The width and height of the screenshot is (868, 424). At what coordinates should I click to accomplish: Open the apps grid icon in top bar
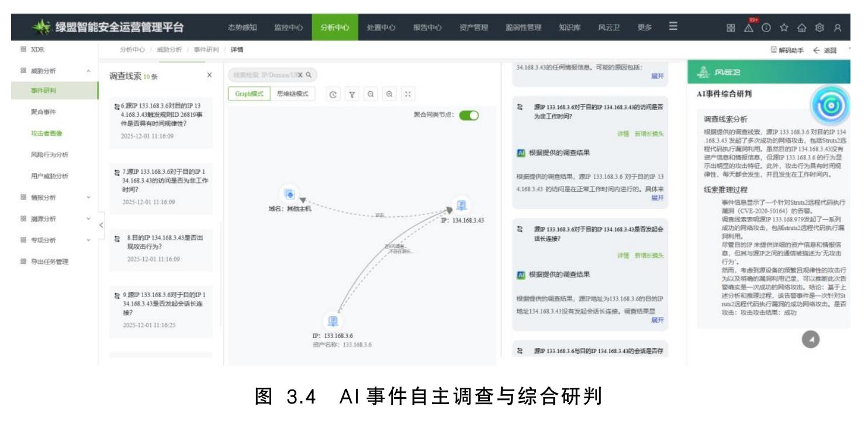pos(731,27)
